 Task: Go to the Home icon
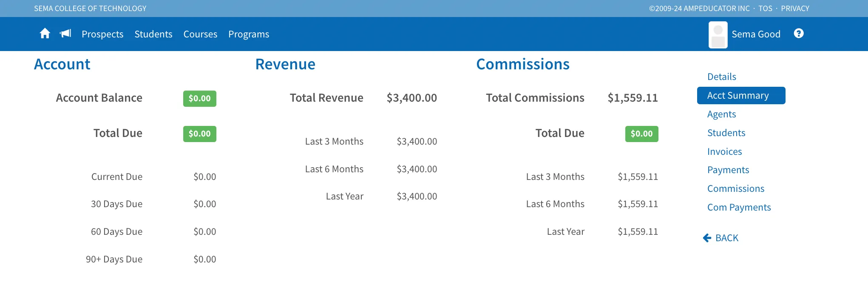pyautogui.click(x=45, y=34)
